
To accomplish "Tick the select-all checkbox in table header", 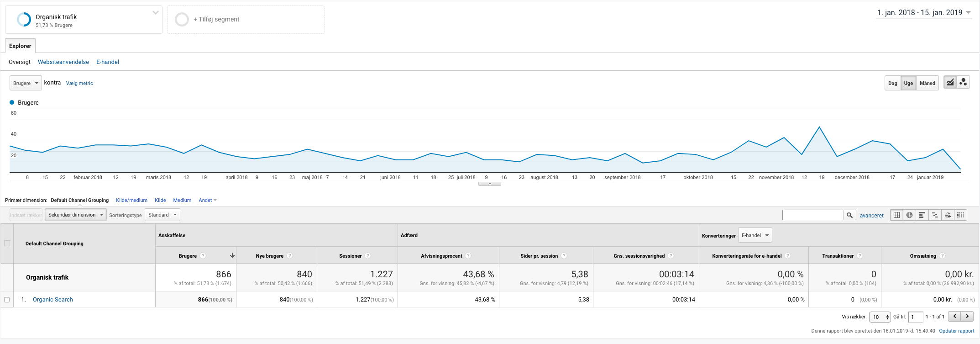I will pyautogui.click(x=7, y=243).
